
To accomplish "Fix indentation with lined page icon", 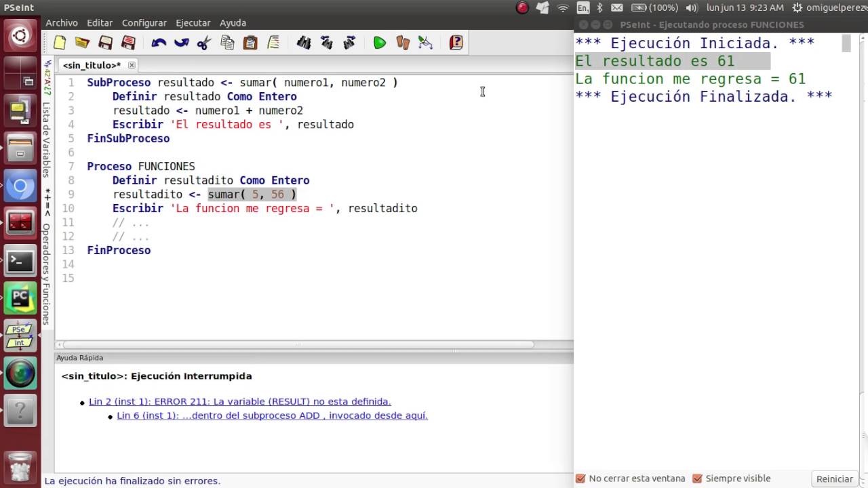I will [273, 43].
